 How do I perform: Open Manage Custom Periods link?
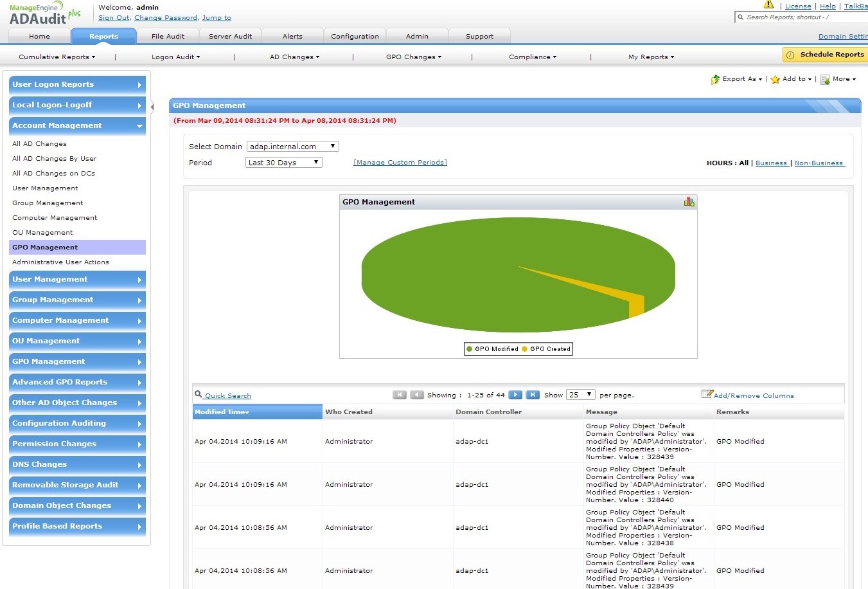coord(400,163)
